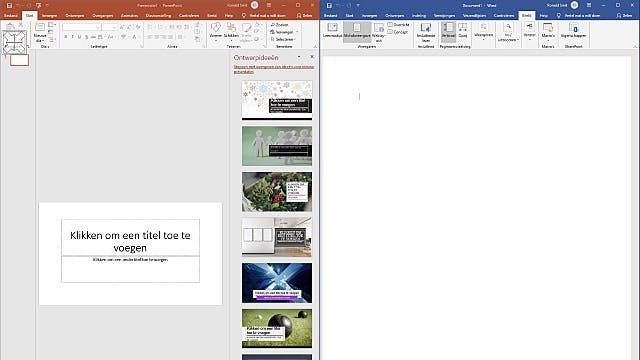Switch Word to Weblay-out view
The image size is (640, 360).
(379, 32)
